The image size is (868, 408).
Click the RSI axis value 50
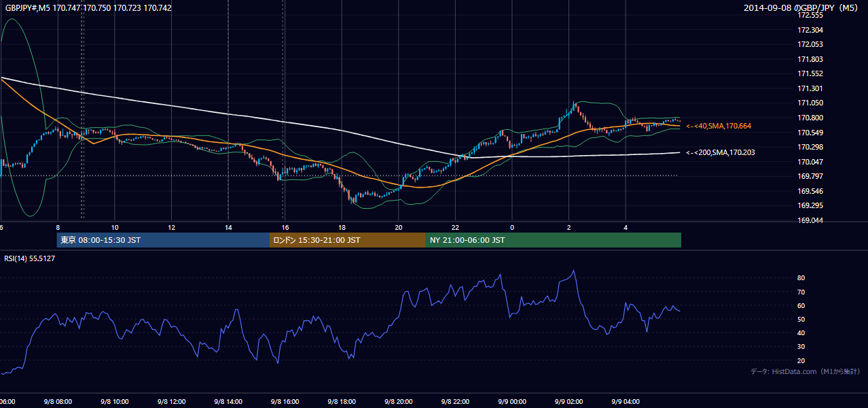[801, 319]
